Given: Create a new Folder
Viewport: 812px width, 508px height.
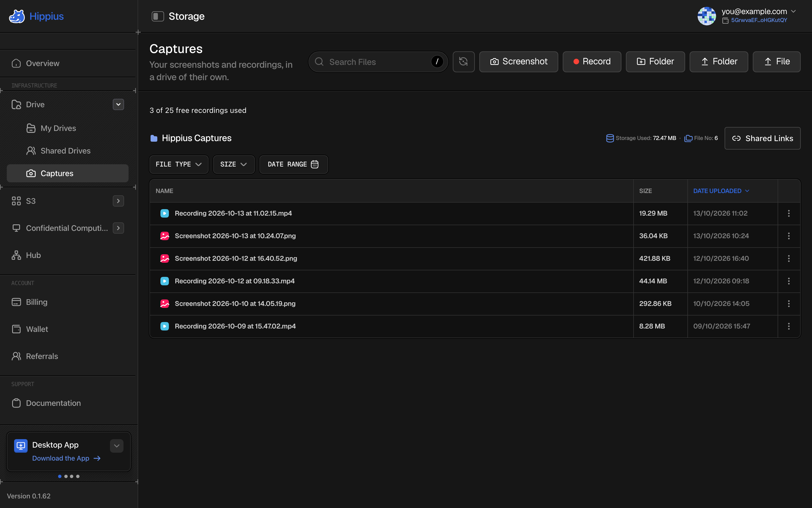Looking at the screenshot, I should (x=655, y=62).
